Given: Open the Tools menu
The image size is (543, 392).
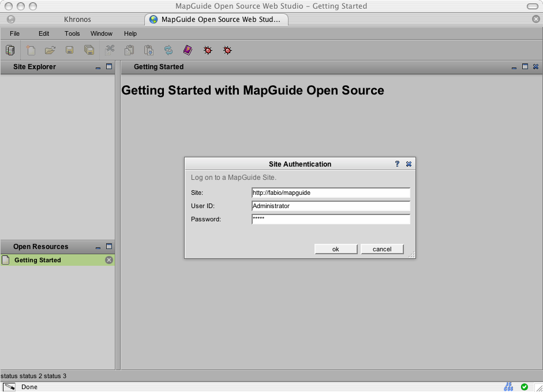Looking at the screenshot, I should (x=72, y=33).
